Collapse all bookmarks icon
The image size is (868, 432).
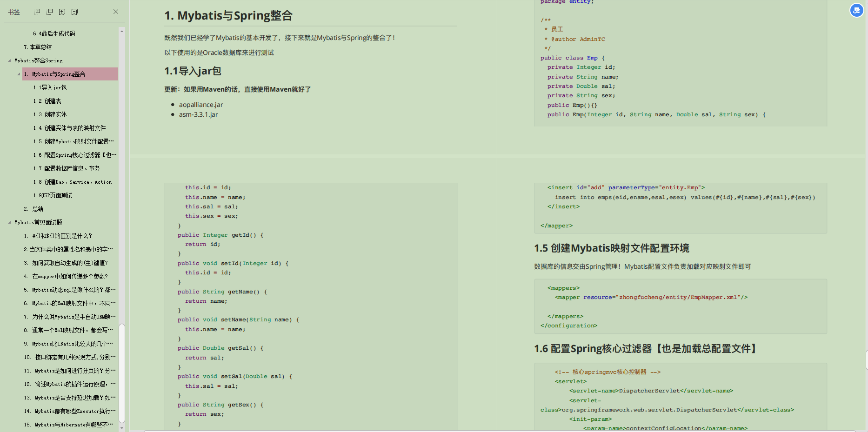point(50,12)
